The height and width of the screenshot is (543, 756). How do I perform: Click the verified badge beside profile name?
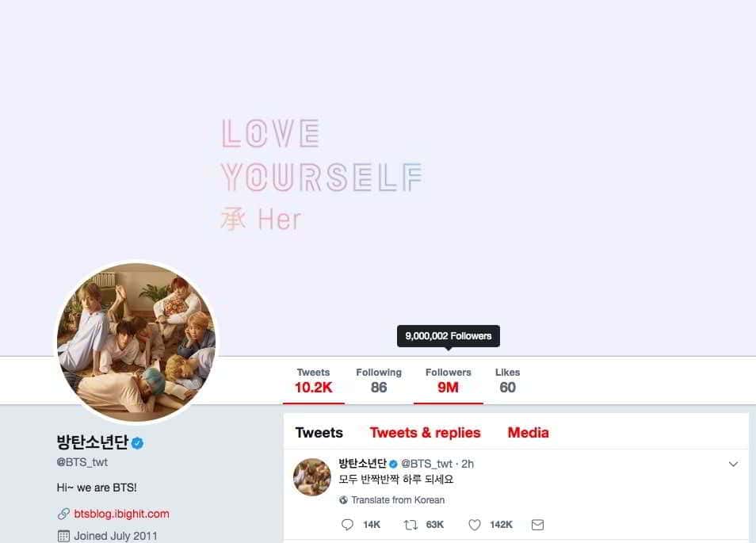tap(137, 442)
